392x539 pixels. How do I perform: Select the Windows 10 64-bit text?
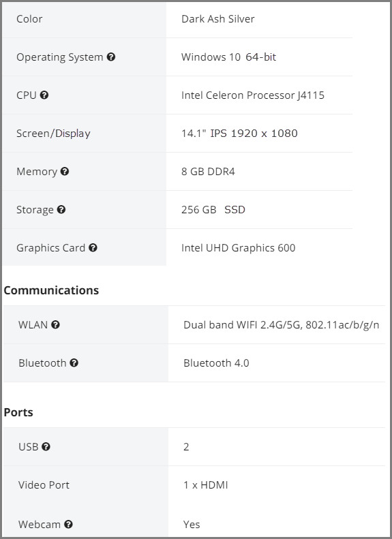pos(228,57)
